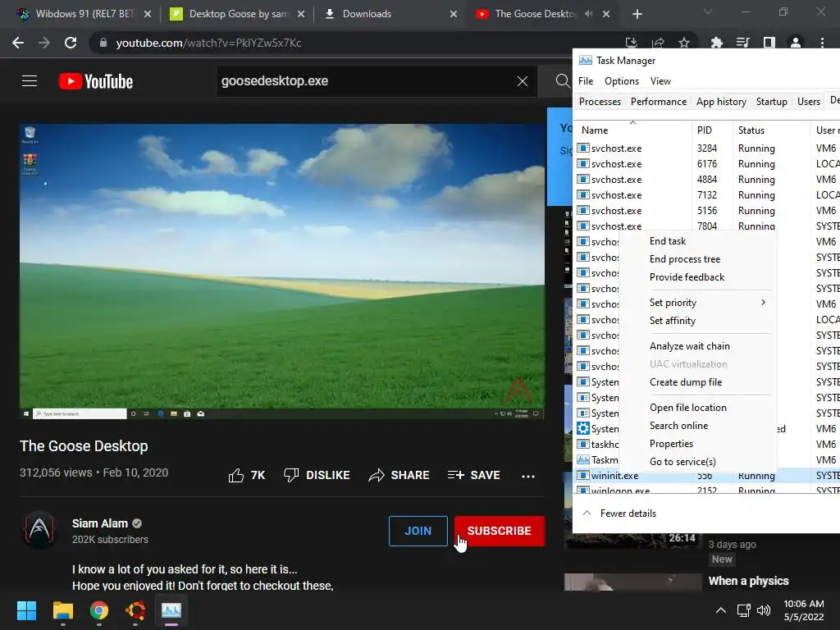The width and height of the screenshot is (840, 630).
Task: Bookmark this page with the star icon
Action: tap(684, 43)
